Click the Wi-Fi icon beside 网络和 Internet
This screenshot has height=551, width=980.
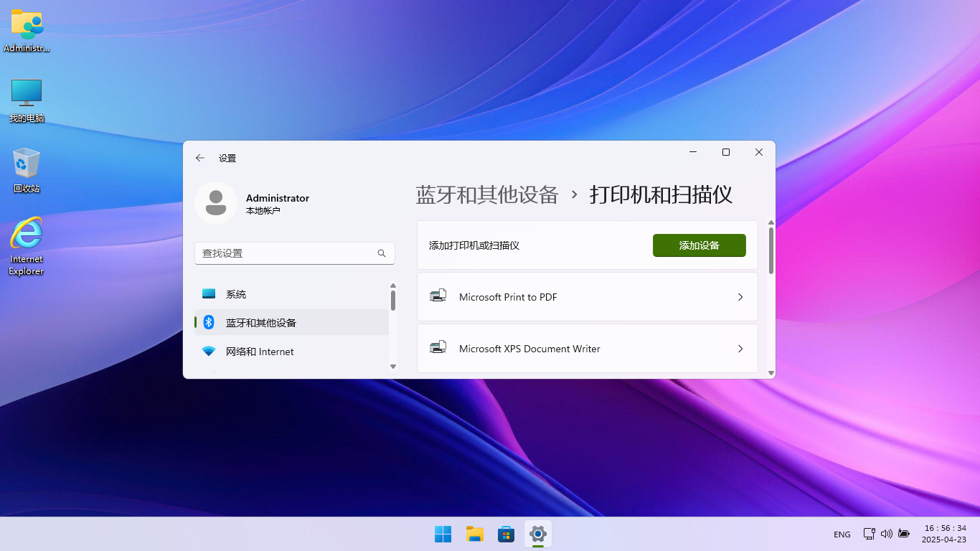coord(209,352)
